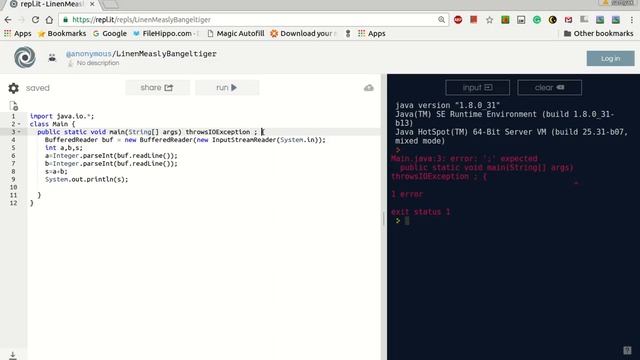Click the a=Integer.parseInt line
This screenshot has width=640, height=360.
tap(111, 156)
